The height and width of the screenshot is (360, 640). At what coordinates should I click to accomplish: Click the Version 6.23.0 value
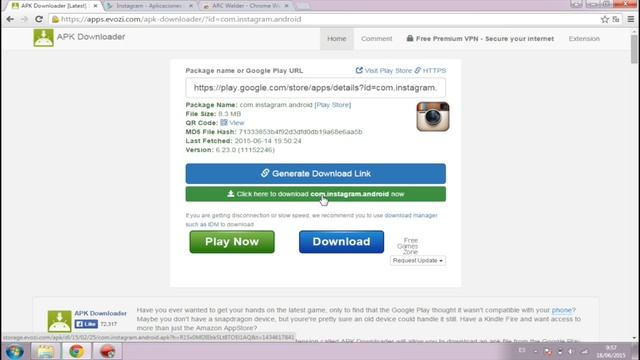[x=245, y=150]
